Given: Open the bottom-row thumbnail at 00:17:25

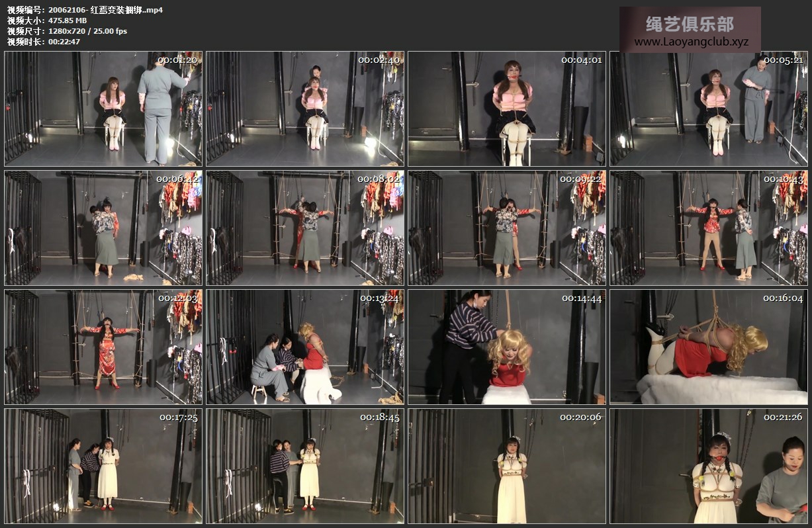Looking at the screenshot, I should [x=103, y=466].
